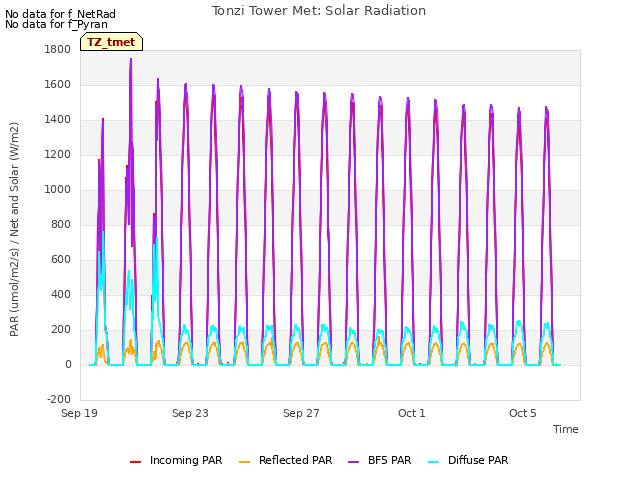The image size is (640, 480).
Task: Click the tallest BF5 PAR peak near 1750
Action: (x=131, y=60)
